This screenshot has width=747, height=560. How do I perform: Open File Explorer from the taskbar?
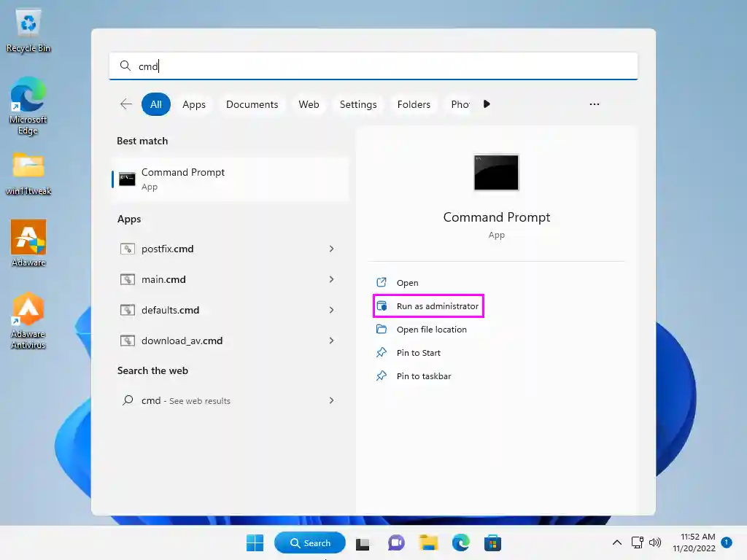tap(428, 542)
